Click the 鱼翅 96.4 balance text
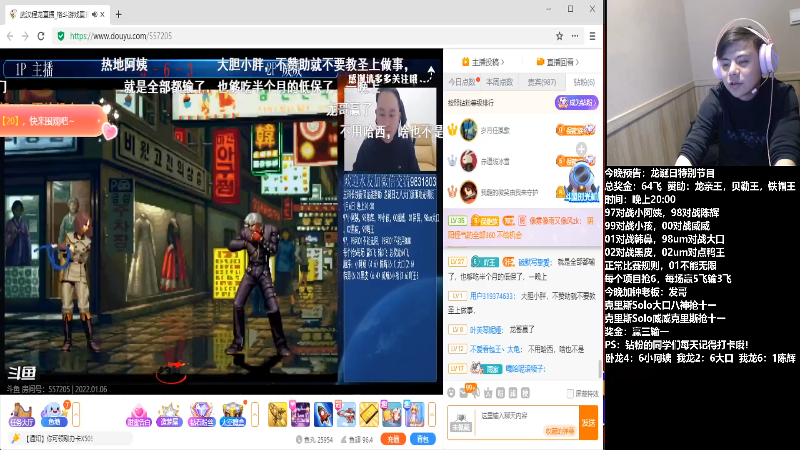The height and width of the screenshot is (450, 800). coord(357,439)
